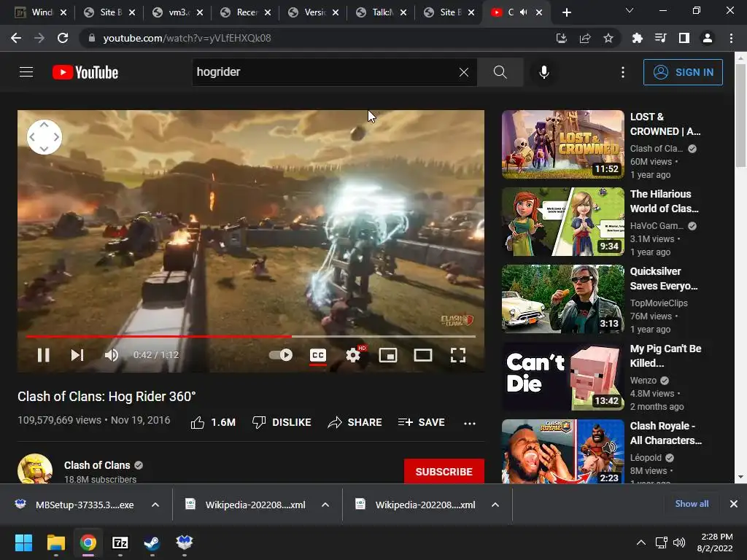The height and width of the screenshot is (560, 747).
Task: Open more actions ellipsis under video
Action: point(470,423)
